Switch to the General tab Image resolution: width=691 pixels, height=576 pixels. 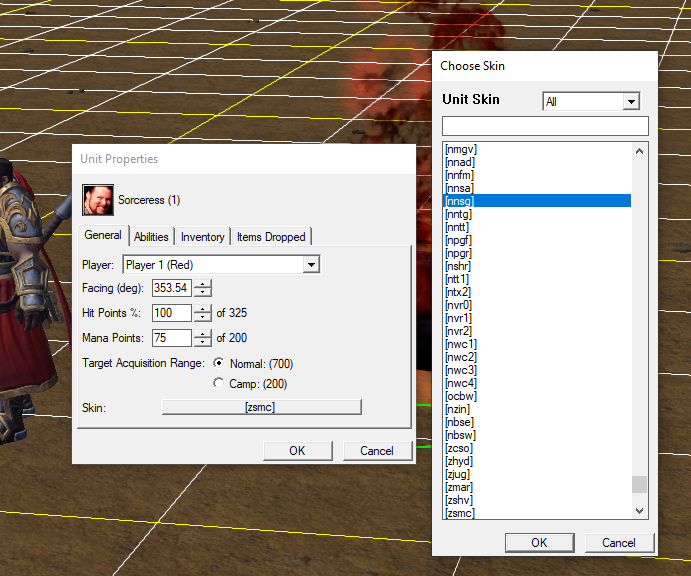tap(103, 235)
